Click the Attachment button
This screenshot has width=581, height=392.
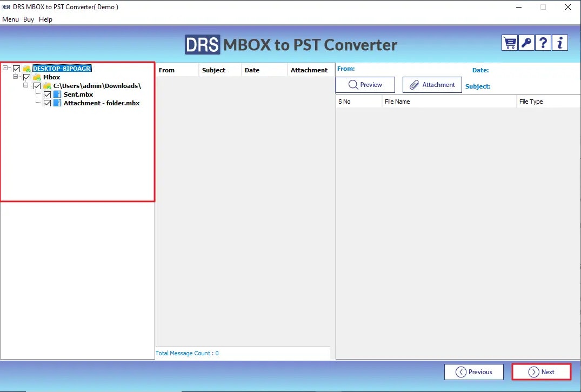click(432, 85)
